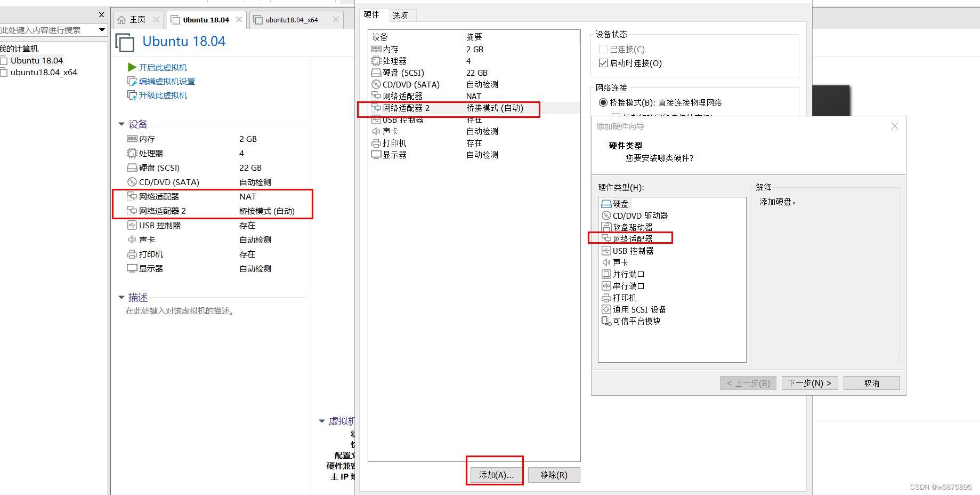Select 硬盘 icon in hardware type list
980x495 pixels.
tap(606, 204)
